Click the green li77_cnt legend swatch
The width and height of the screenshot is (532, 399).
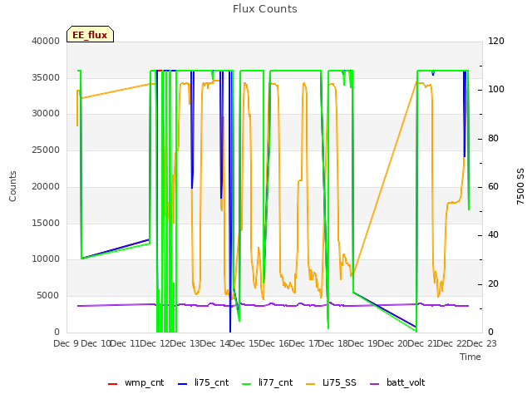pos(246,384)
